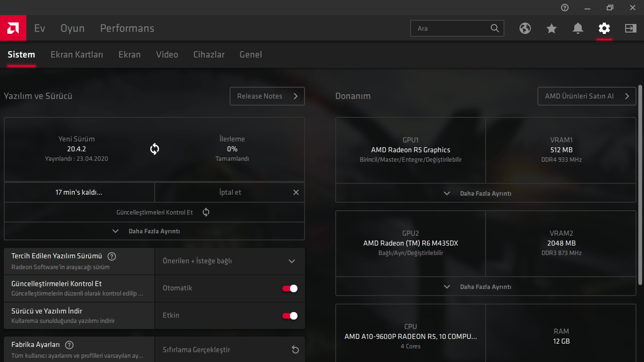Click the 4 Cores text

tap(411, 346)
